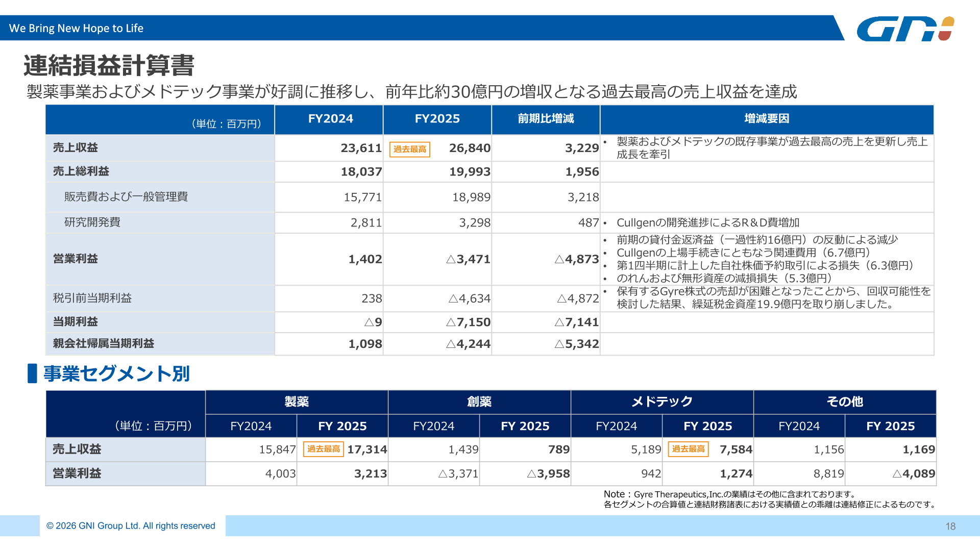This screenshot has height=551, width=980.
Task: Select the 売上総利益 row label
Action: pos(81,171)
